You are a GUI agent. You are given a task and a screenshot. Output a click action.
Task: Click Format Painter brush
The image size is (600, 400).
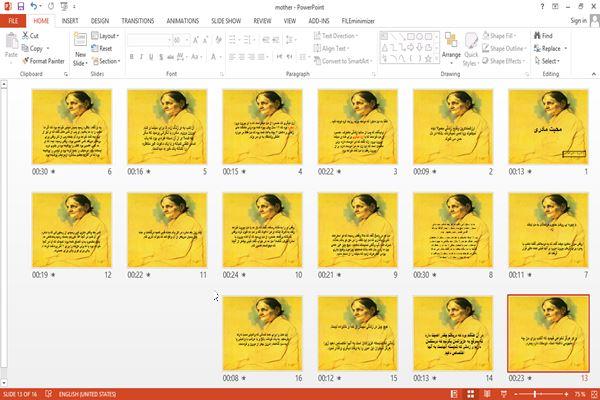point(43,61)
